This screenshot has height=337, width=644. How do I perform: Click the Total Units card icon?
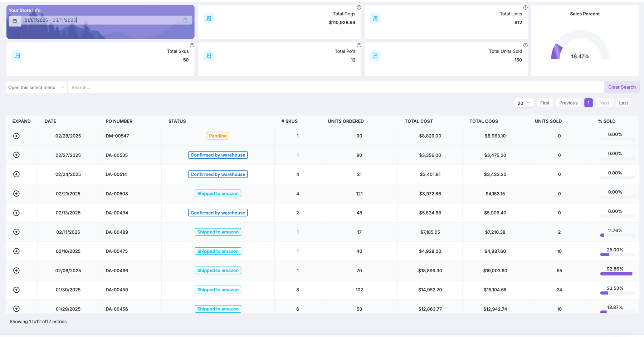point(375,19)
